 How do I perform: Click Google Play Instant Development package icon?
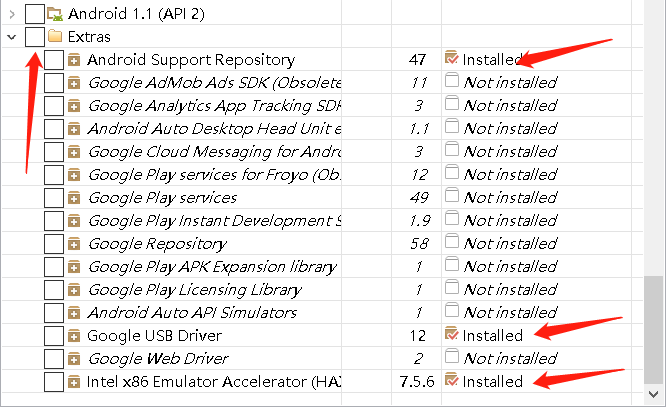[x=74, y=220]
